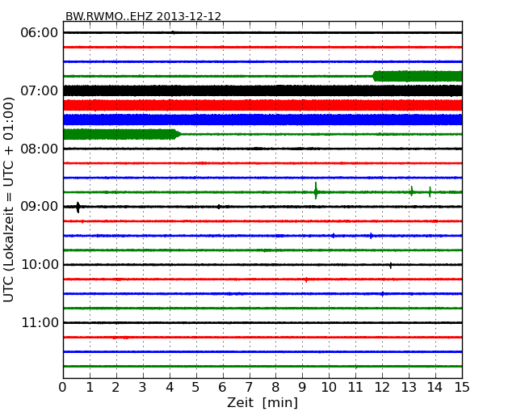This screenshot has width=525, height=420.
Task: Click x-axis tick label 12
Action: pyautogui.click(x=382, y=388)
